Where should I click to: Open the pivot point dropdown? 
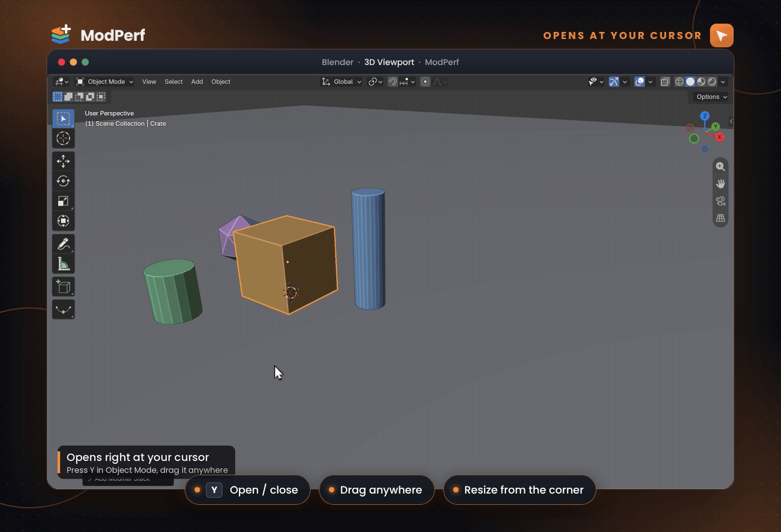[376, 82]
